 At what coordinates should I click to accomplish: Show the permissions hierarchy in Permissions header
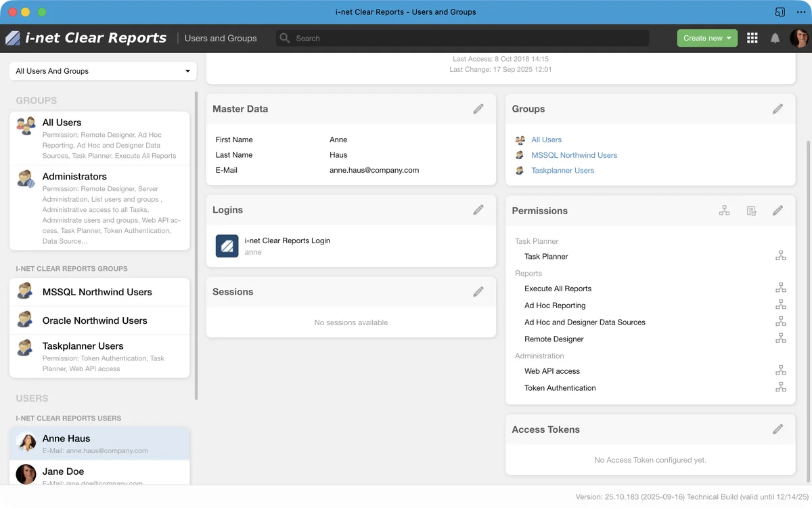[x=724, y=211]
